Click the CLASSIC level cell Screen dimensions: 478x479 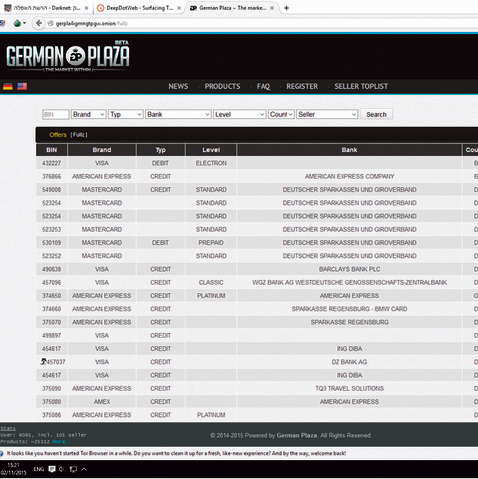pos(211,282)
